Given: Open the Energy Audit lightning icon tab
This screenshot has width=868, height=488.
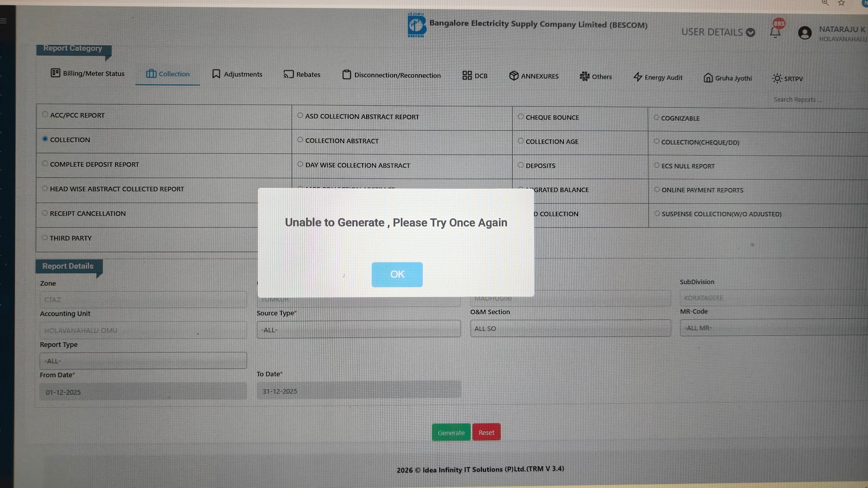Looking at the screenshot, I should pyautogui.click(x=637, y=77).
